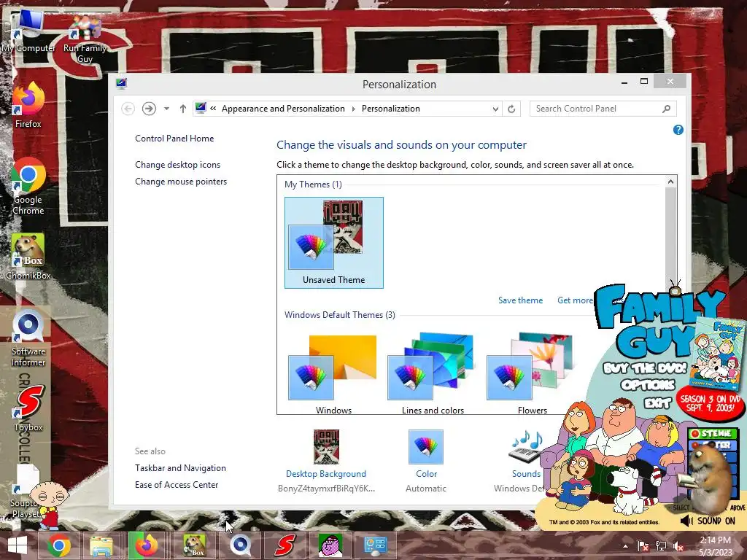Switch to Family Guy purple taskbar icon
This screenshot has height=560, width=747.
point(330,545)
